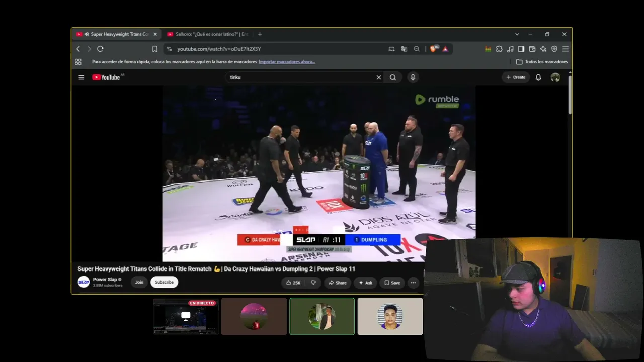Click the Share button
This screenshot has width=644, height=362.
[x=338, y=283]
